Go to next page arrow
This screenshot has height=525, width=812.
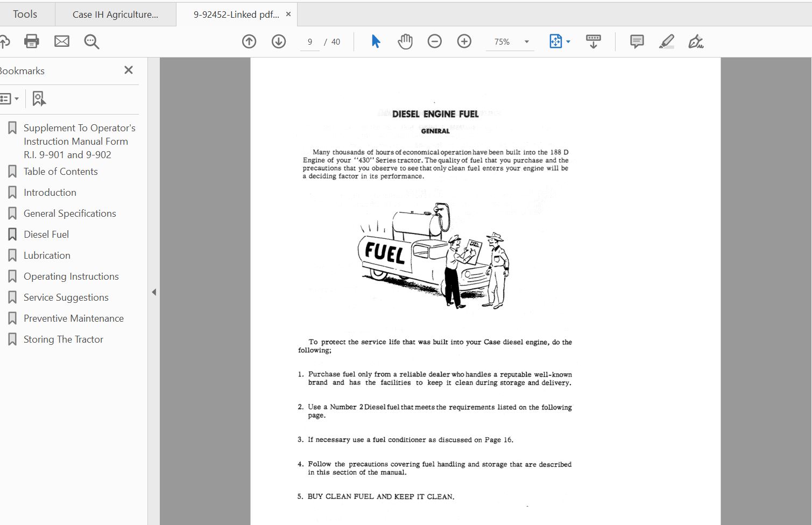pyautogui.click(x=279, y=41)
